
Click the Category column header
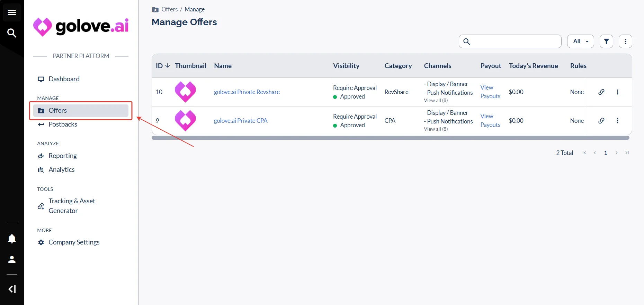click(398, 66)
